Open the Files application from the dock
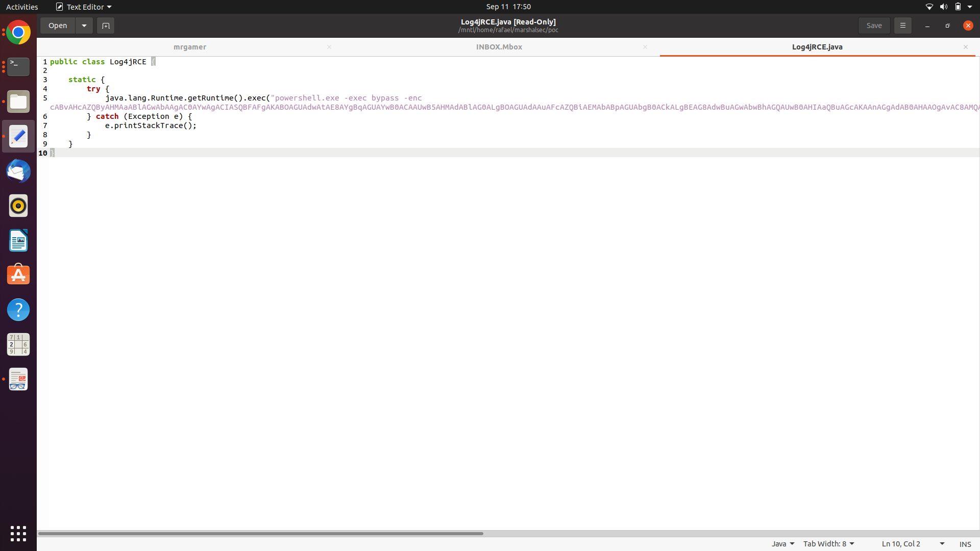Image resolution: width=980 pixels, height=551 pixels. point(18,102)
